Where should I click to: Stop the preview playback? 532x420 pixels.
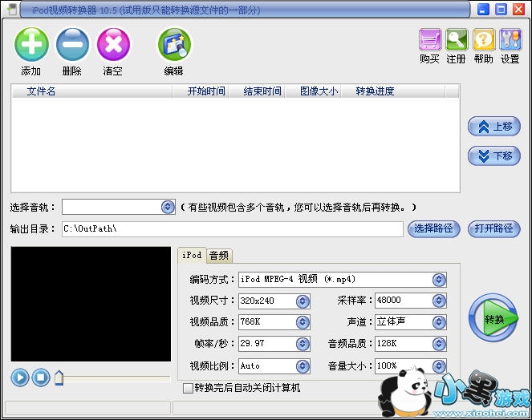[x=41, y=377]
